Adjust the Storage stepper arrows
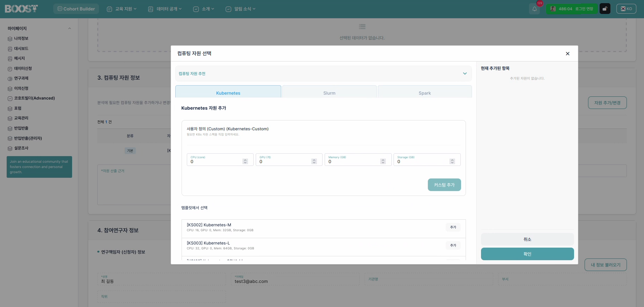644x307 pixels. [x=452, y=161]
